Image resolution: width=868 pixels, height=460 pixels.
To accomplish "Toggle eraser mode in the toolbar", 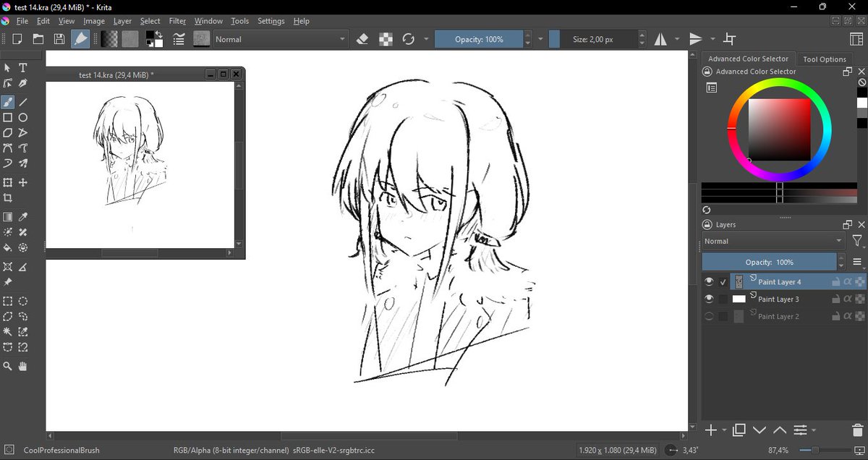I will coord(364,39).
